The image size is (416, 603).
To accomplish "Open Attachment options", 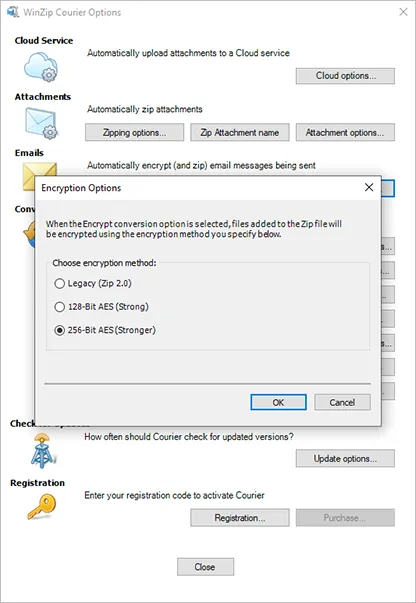I will (x=345, y=132).
